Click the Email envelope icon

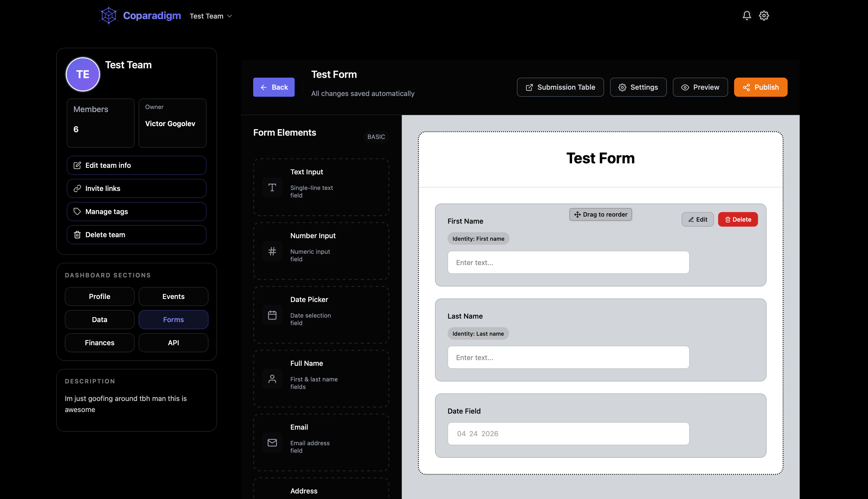[x=272, y=442]
